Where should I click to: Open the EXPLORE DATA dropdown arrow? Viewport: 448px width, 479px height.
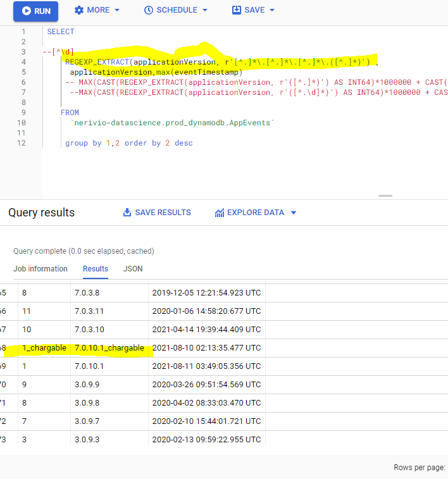pyautogui.click(x=294, y=213)
